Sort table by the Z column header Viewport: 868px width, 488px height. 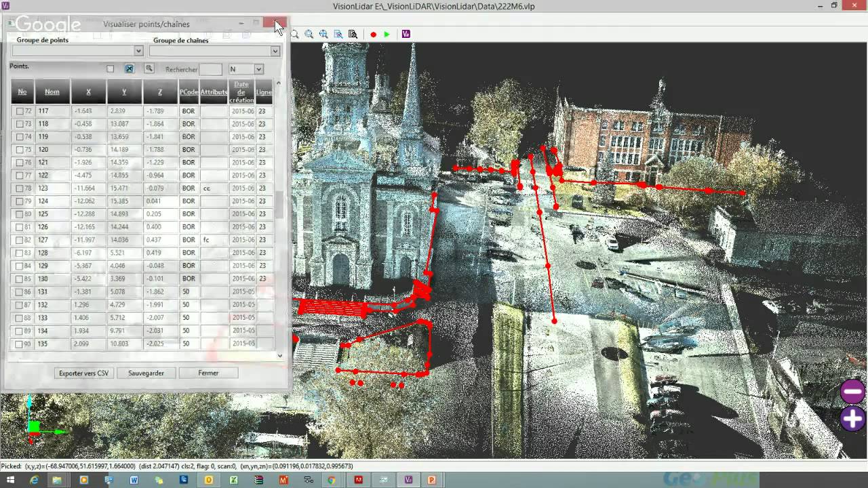pyautogui.click(x=160, y=91)
